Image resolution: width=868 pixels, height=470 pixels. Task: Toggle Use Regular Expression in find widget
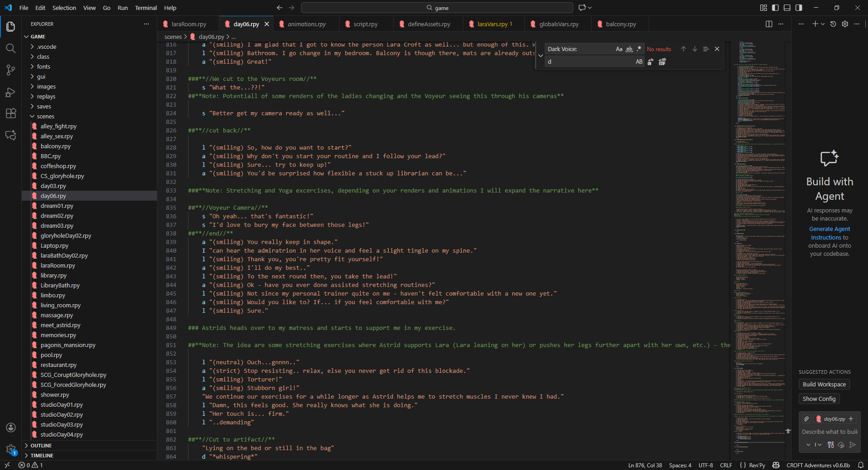(x=639, y=49)
